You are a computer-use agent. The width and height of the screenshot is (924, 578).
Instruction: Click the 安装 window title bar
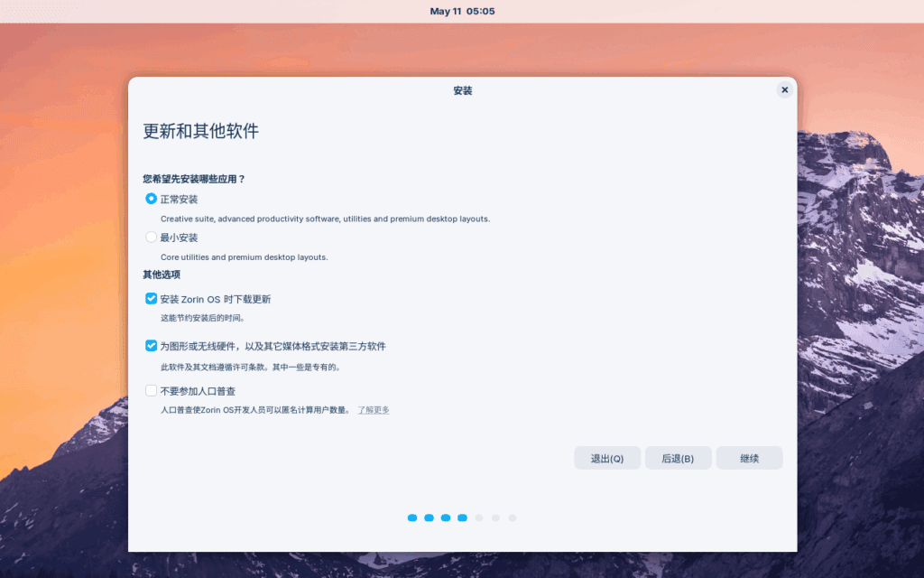click(462, 89)
